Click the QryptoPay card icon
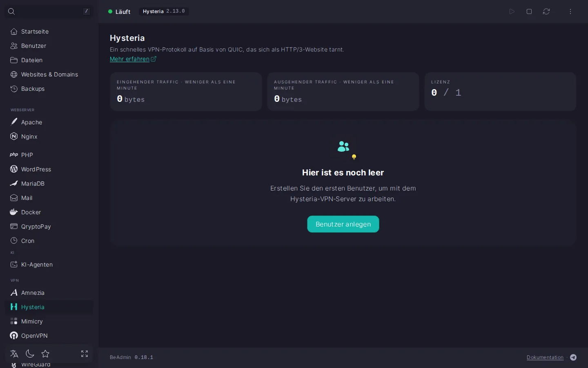Screen dimensions: 588x368 pyautogui.click(x=14, y=227)
